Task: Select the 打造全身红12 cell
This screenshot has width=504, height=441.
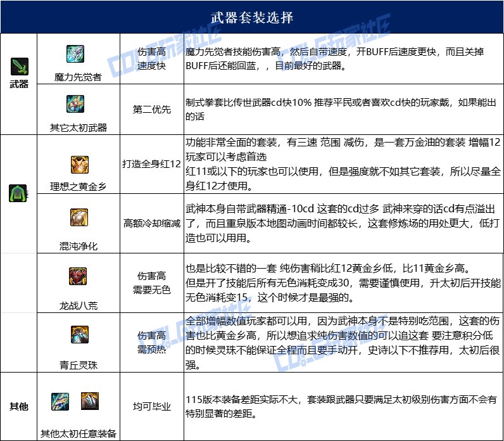Action: point(152,164)
